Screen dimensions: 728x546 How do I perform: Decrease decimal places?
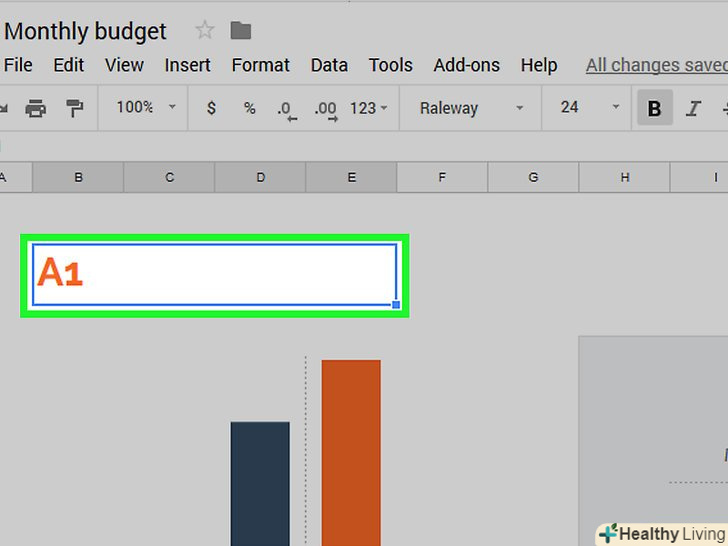pos(286,111)
